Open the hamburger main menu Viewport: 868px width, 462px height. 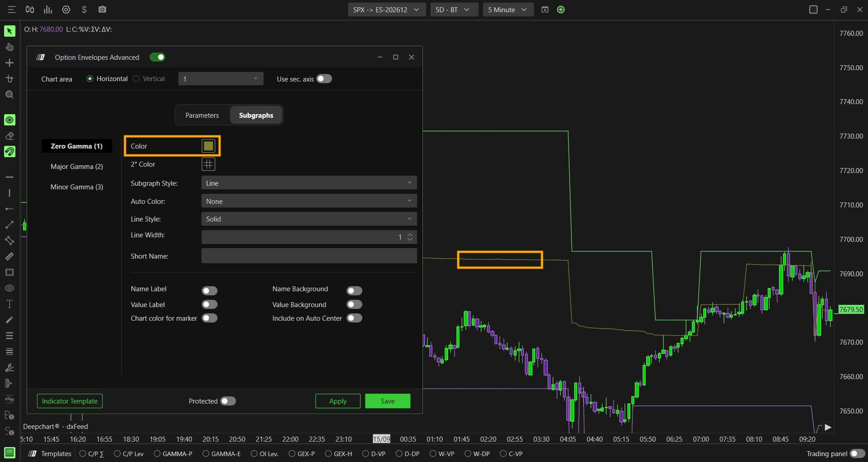pos(12,10)
